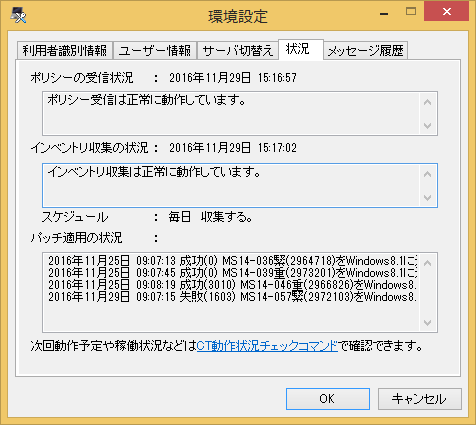Click the policy timestamp 15:16:57
The image size is (476, 425).
(x=277, y=78)
